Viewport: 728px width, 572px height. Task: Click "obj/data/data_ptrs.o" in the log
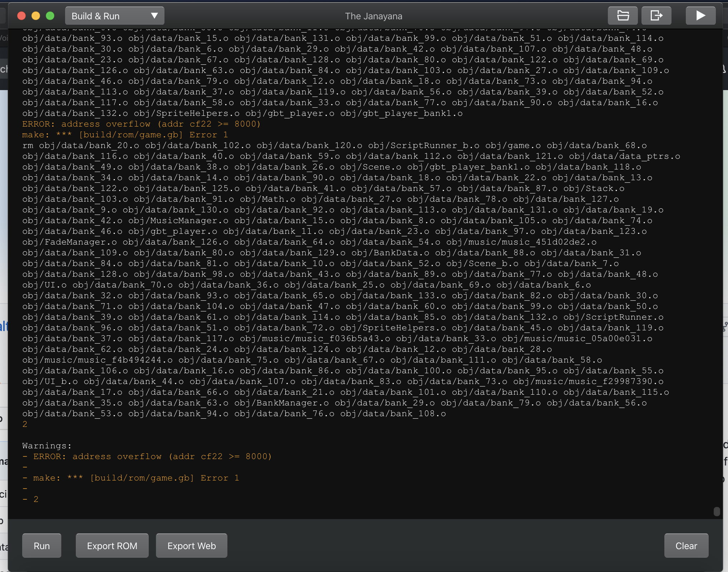624,156
